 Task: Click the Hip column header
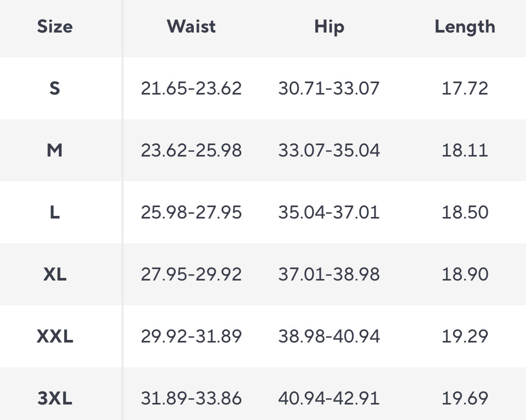[x=329, y=27]
